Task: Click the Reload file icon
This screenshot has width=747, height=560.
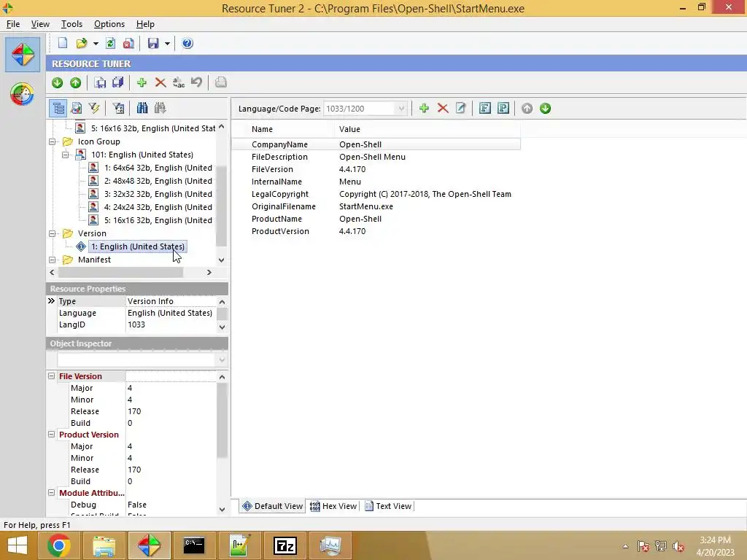Action: 111,43
